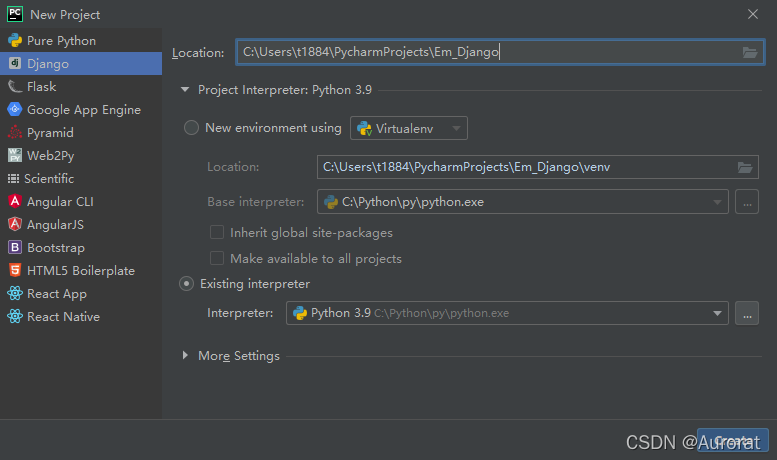The width and height of the screenshot is (777, 460).
Task: Choose Google App Engine project type
Action: click(81, 110)
